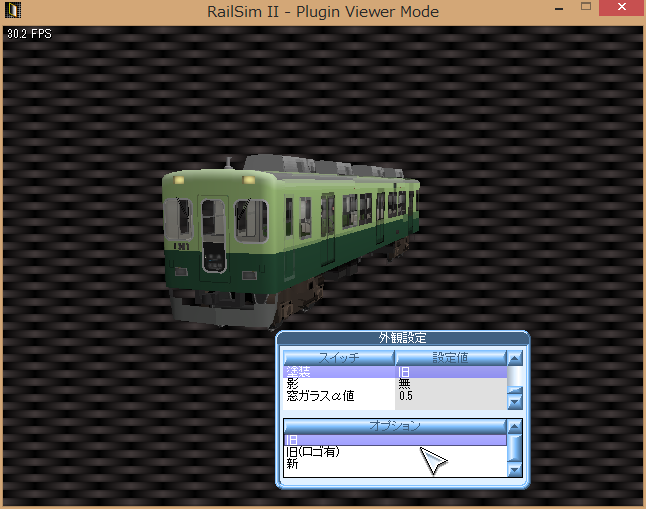
Task: Click the switch list scrollbar thumb
Action: [515, 389]
